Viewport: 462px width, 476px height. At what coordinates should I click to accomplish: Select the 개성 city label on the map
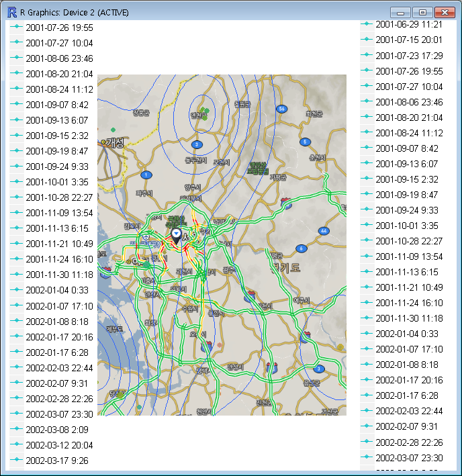tap(115, 142)
